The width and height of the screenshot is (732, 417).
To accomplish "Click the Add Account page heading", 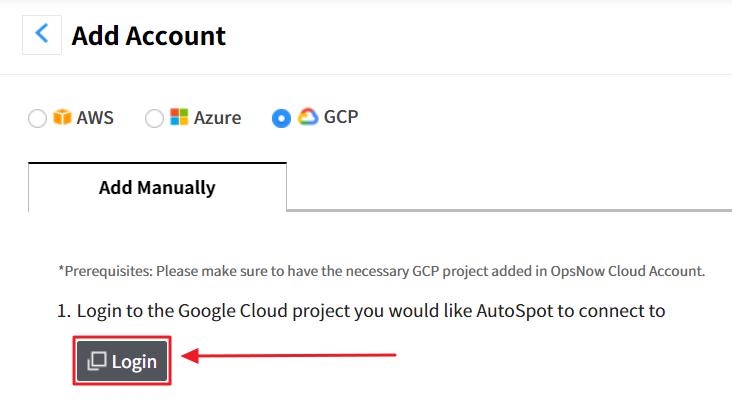I will tap(149, 37).
